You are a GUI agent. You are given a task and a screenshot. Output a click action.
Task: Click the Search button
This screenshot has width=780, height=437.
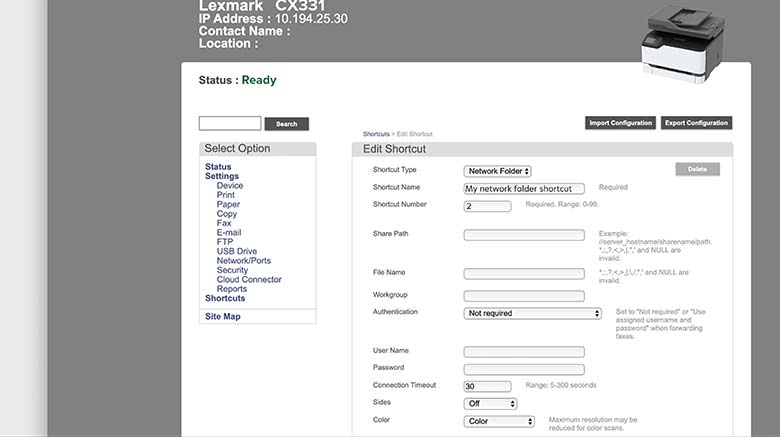[x=286, y=124]
